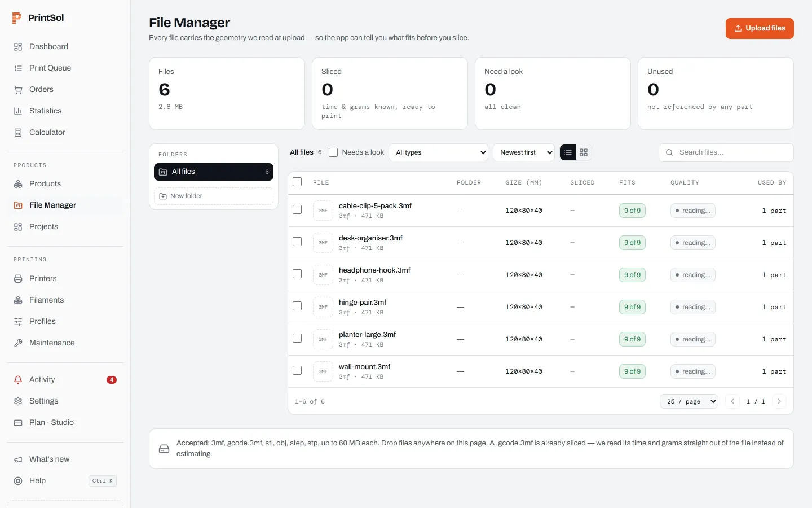Image resolution: width=812 pixels, height=508 pixels.
Task: Click the 3MF file icon for wall-mount.3mf
Action: point(323,371)
